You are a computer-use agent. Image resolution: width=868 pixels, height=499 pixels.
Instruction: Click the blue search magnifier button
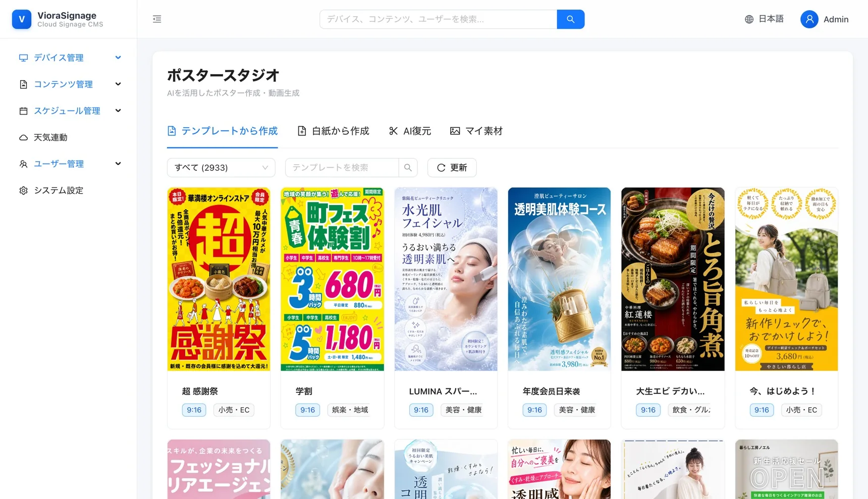570,19
